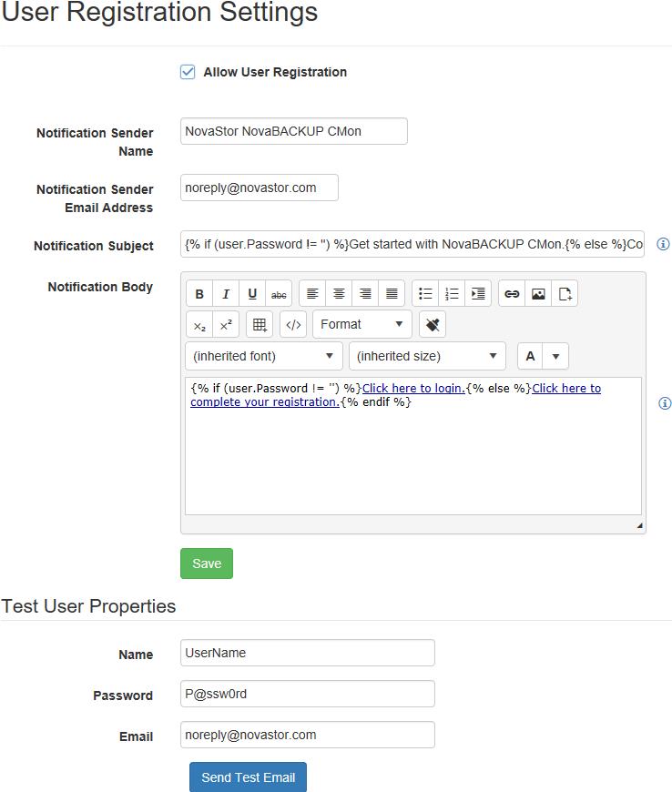This screenshot has height=792, width=672.
Task: Indent the selected text
Action: click(x=478, y=293)
